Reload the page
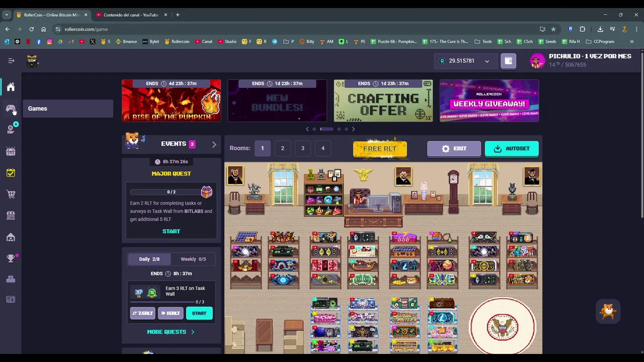644x362 pixels. [31, 29]
